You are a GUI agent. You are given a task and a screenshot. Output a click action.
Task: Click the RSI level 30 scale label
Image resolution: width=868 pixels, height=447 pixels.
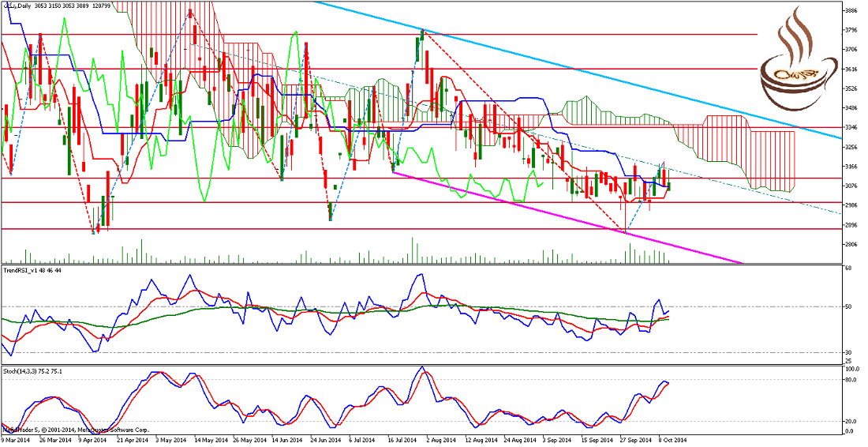[x=847, y=352]
